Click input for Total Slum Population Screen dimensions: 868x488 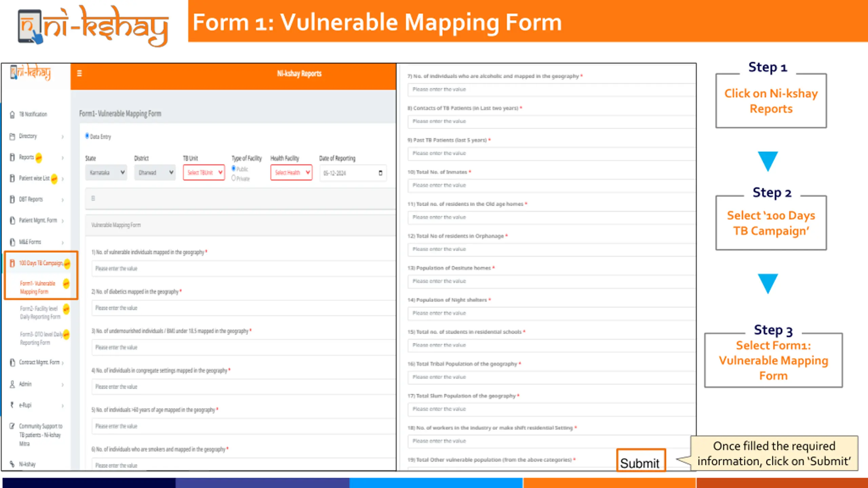[x=552, y=409]
